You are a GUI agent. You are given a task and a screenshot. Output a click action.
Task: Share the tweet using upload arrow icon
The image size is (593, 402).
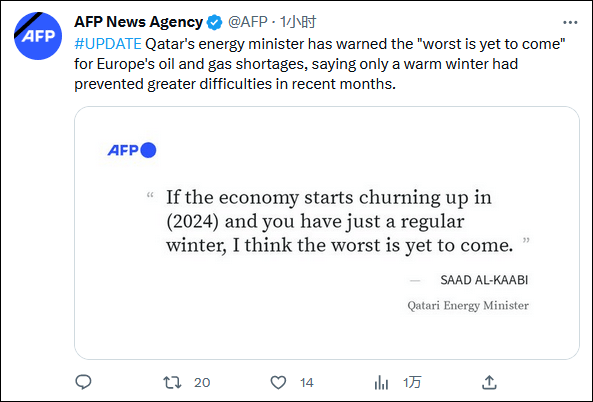[489, 382]
